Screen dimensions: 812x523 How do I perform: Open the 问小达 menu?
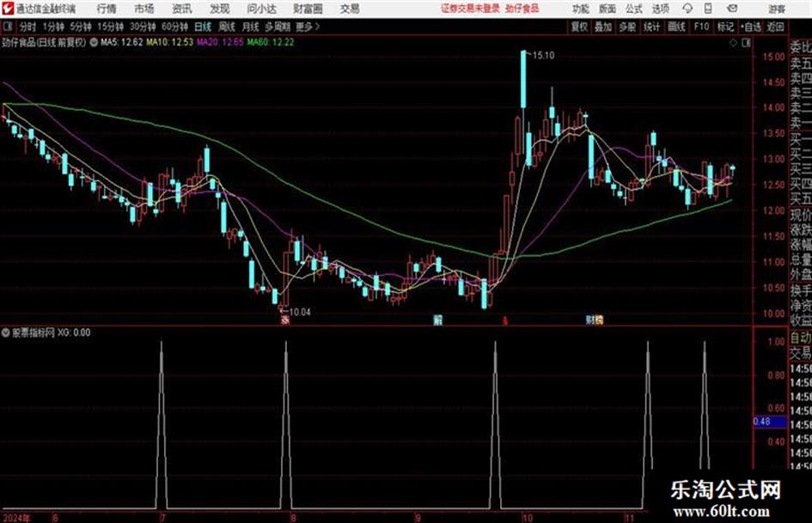[262, 9]
